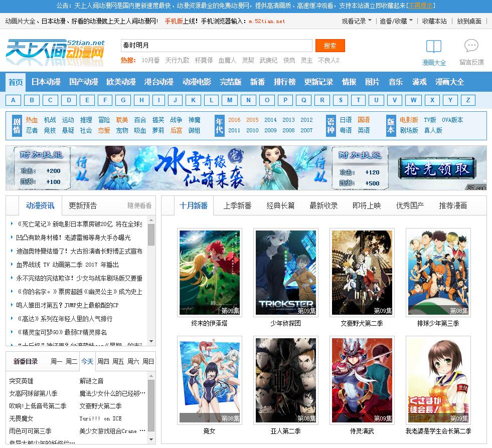The height and width of the screenshot is (448, 492).
Task: Open the 终末的伊泽塔 poster thumbnail
Action: [x=210, y=273]
